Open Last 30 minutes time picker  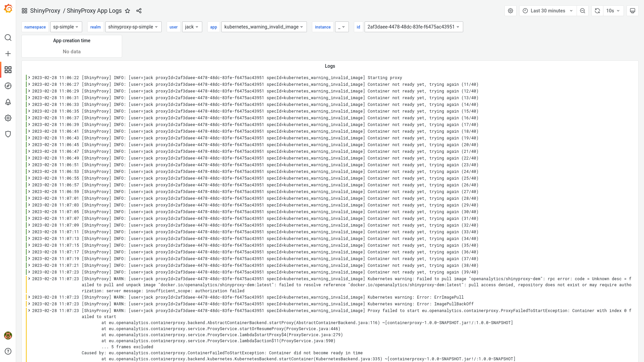pyautogui.click(x=548, y=11)
